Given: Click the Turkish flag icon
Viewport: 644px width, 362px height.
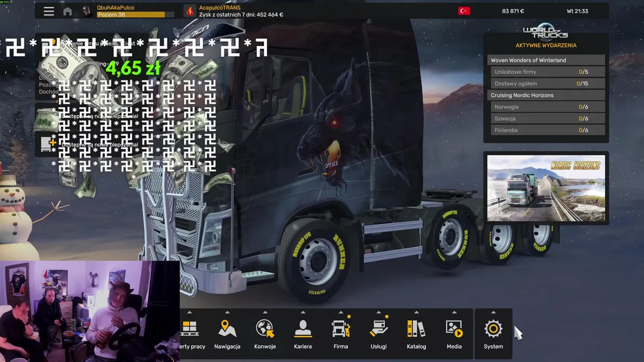Looking at the screenshot, I should pos(464,11).
